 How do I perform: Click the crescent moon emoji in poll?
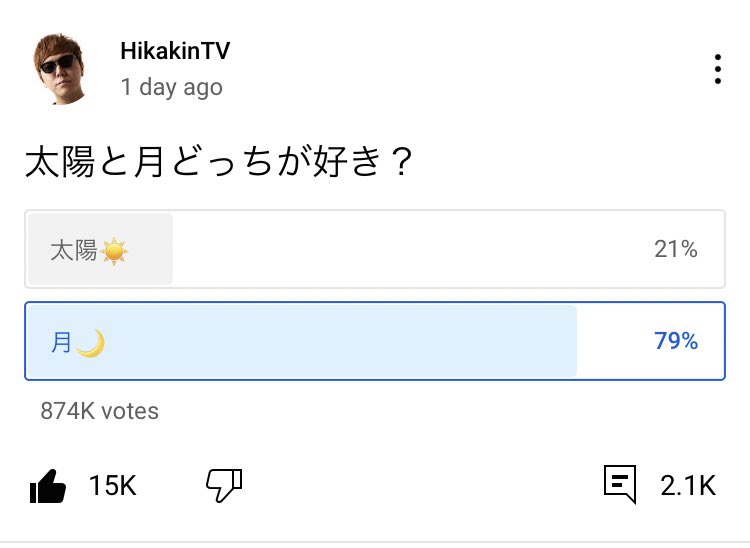tap(91, 343)
